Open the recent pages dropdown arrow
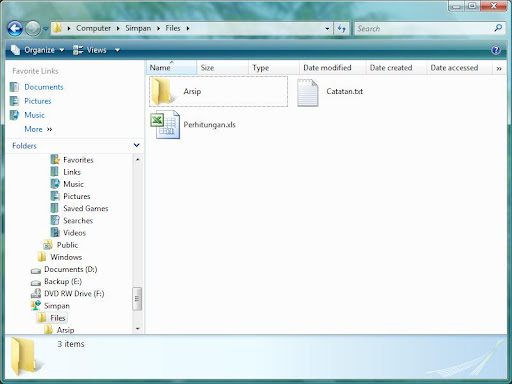 45,29
